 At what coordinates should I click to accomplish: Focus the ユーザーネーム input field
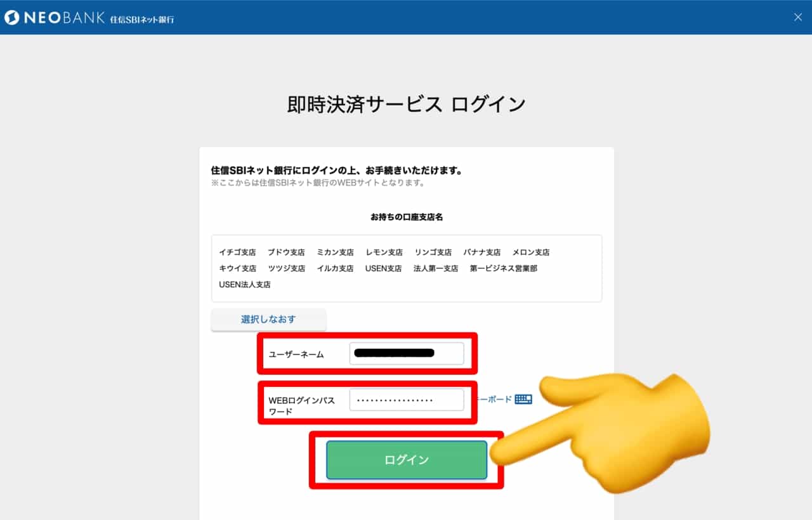[x=406, y=354]
